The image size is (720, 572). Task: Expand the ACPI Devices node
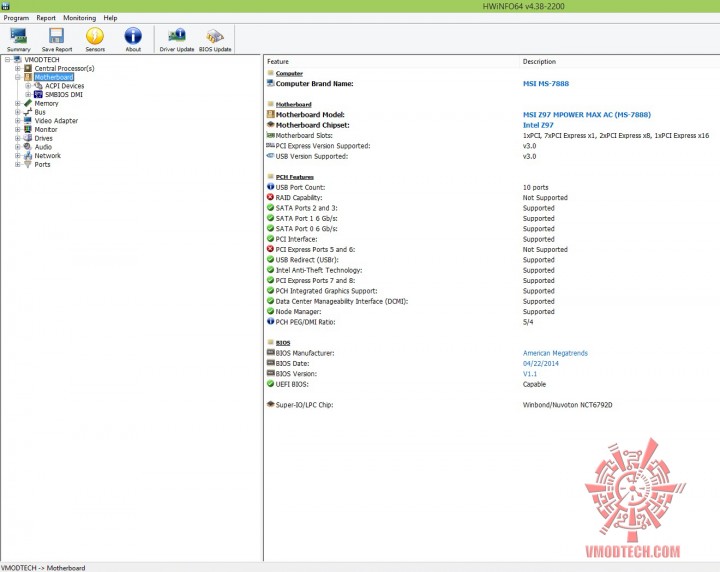coord(28,86)
